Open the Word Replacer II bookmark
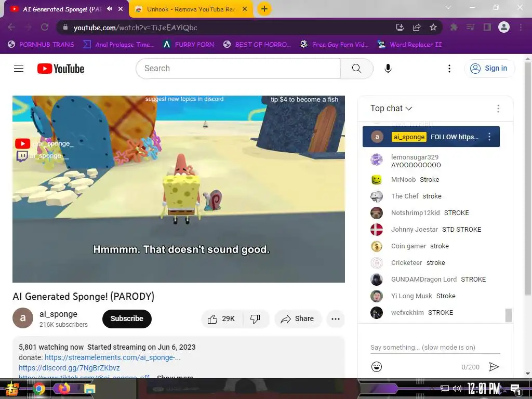 click(x=410, y=45)
